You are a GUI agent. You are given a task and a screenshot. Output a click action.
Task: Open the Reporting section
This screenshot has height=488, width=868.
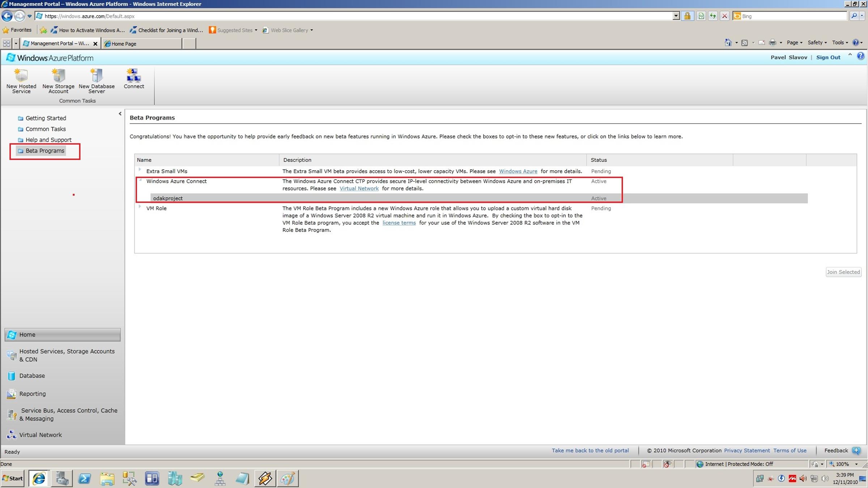[x=32, y=394]
